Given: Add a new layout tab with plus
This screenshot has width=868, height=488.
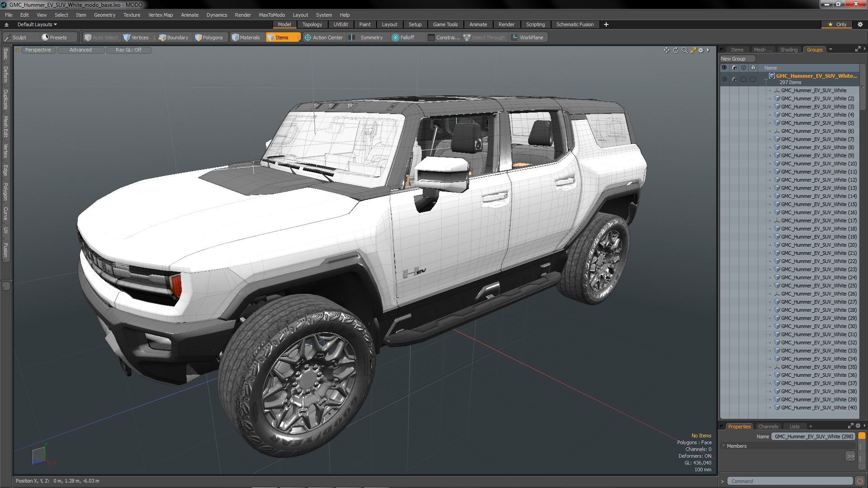Looking at the screenshot, I should pyautogui.click(x=606, y=24).
